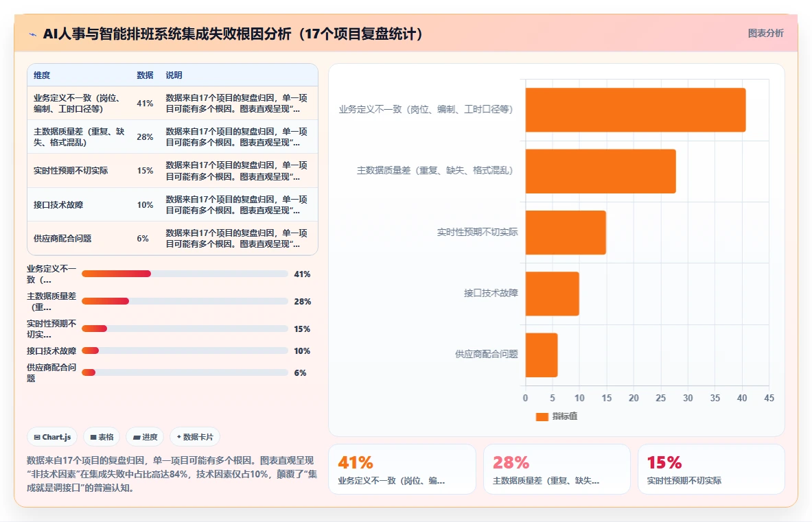Open the 28% data card
Viewport: 812px width, 522px height.
tap(557, 469)
